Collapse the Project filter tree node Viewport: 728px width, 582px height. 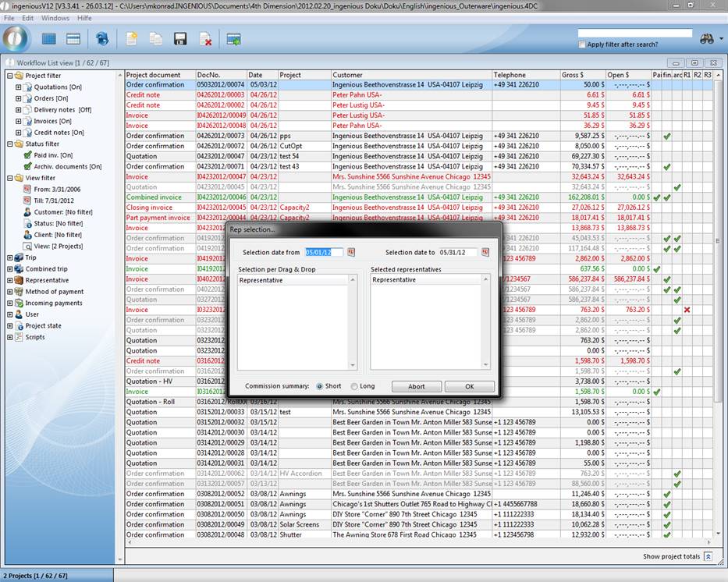pyautogui.click(x=10, y=76)
